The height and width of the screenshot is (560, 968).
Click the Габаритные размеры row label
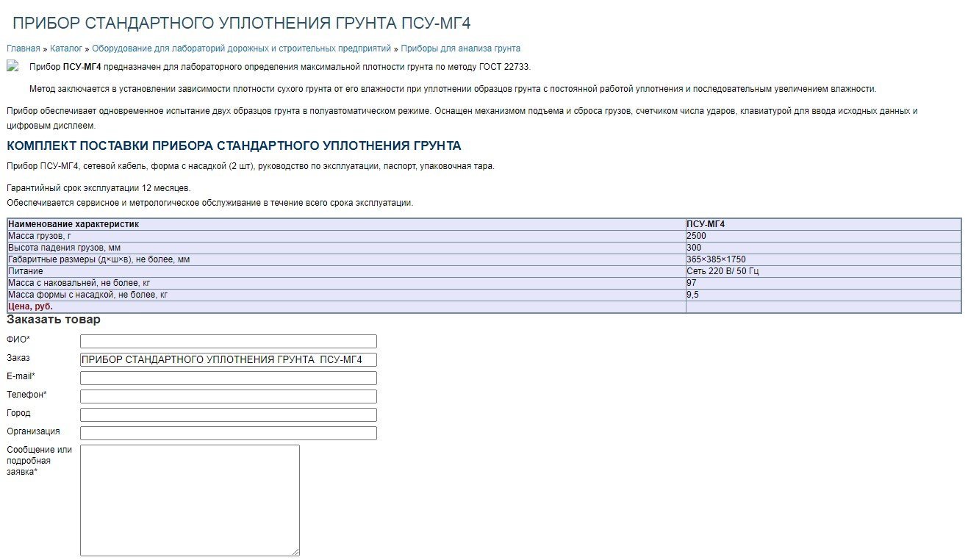[99, 259]
